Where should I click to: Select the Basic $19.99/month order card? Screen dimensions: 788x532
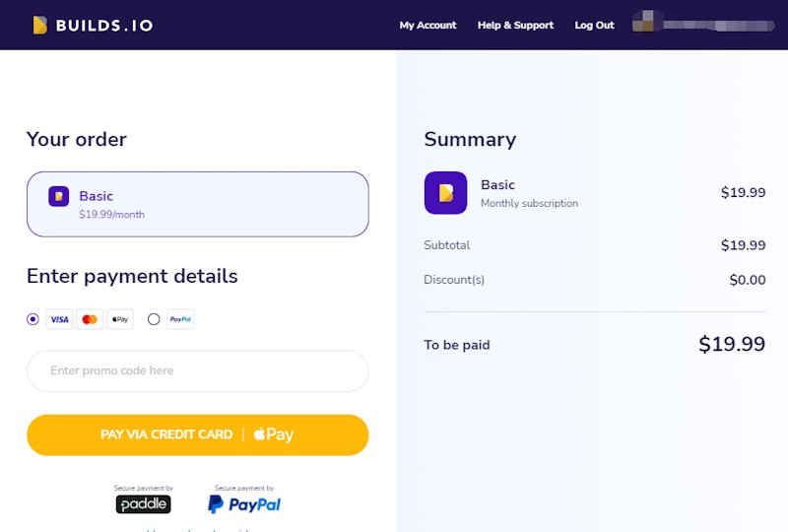(x=198, y=204)
